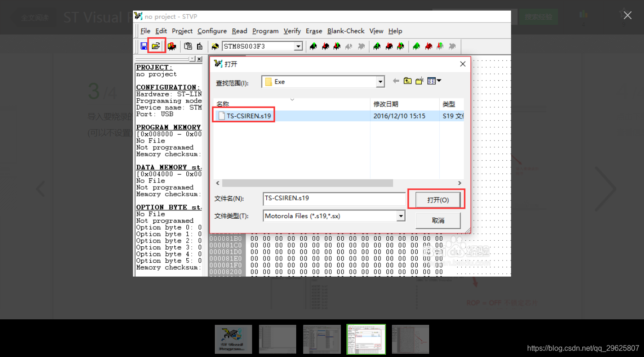Click the fourth slideshow thumbnail at bottom
Viewport: 644px width, 357px height.
[366, 339]
